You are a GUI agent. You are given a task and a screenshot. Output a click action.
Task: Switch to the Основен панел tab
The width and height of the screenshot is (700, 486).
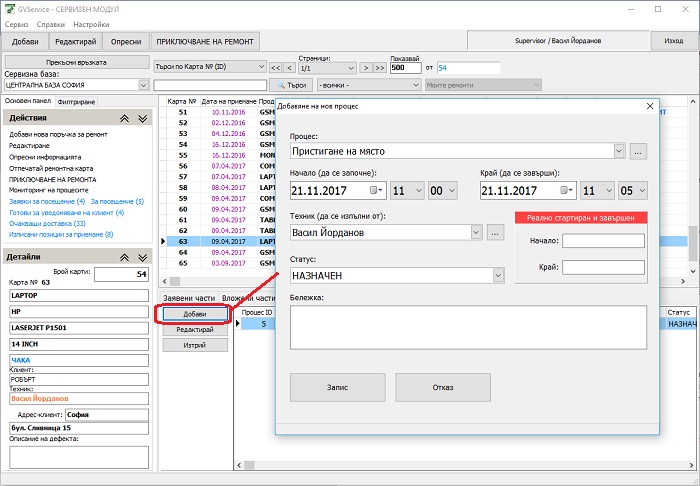click(x=28, y=101)
